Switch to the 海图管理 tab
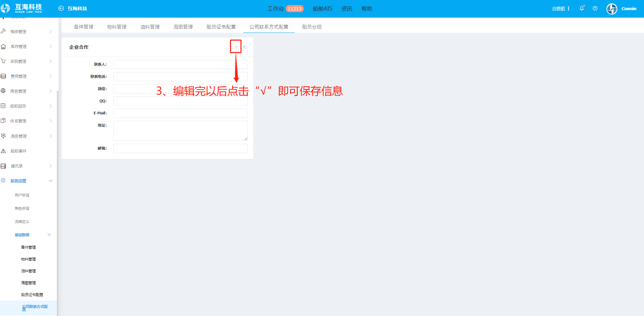Screen dimensions: 644x316 [x=183, y=27]
